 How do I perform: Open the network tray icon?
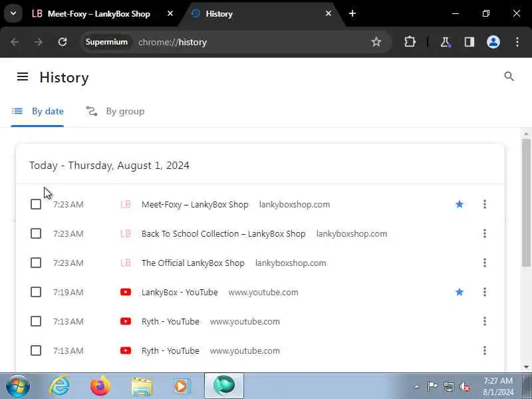pyautogui.click(x=448, y=386)
